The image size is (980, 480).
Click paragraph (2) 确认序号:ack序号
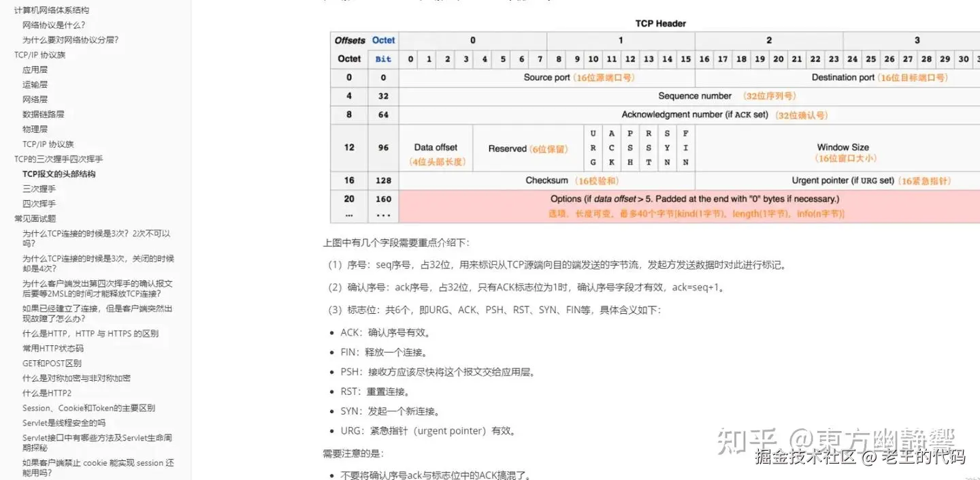[x=527, y=287]
